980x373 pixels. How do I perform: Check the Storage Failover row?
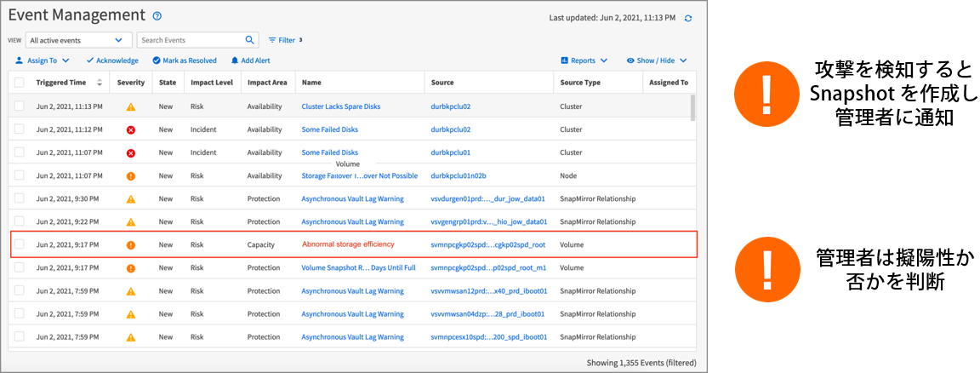(x=20, y=175)
